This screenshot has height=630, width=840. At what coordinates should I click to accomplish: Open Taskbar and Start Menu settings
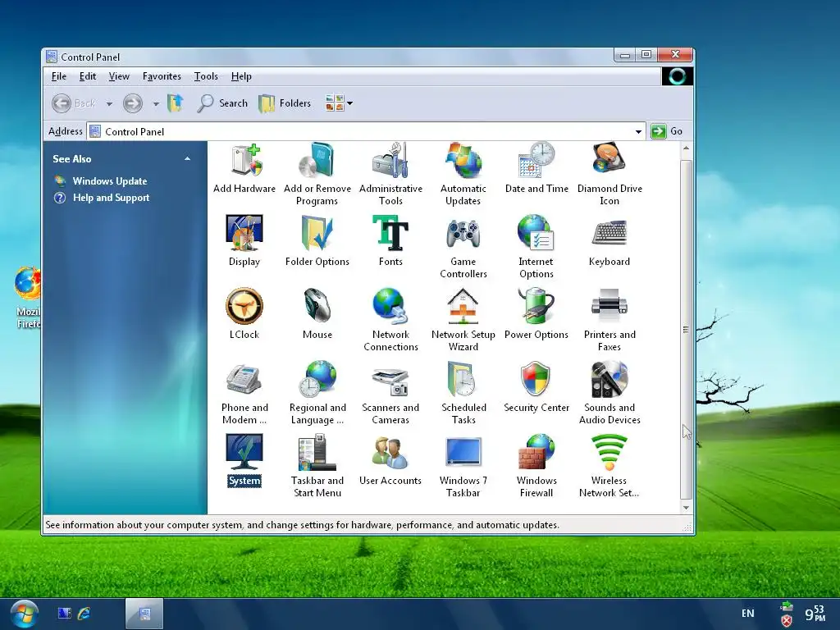coord(317,466)
